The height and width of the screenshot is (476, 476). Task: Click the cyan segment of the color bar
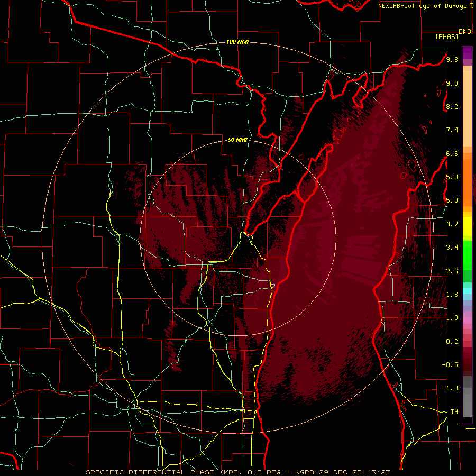467,291
